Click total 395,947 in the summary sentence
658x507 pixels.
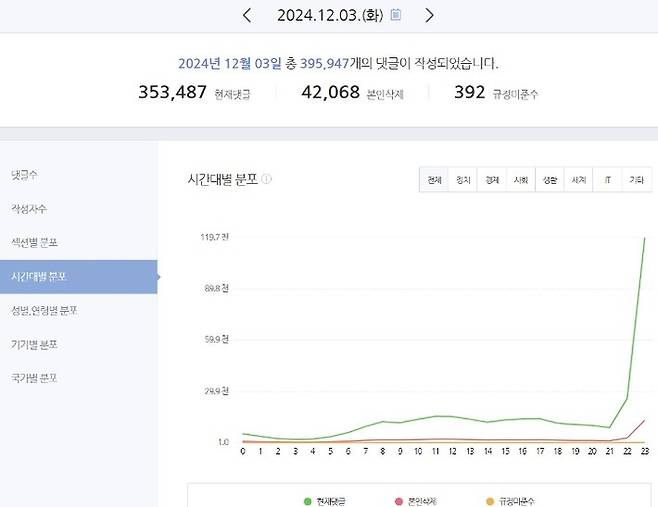tap(324, 64)
